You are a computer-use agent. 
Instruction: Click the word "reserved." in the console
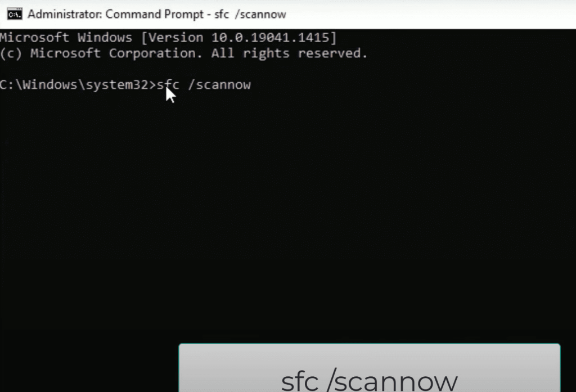pos(333,53)
